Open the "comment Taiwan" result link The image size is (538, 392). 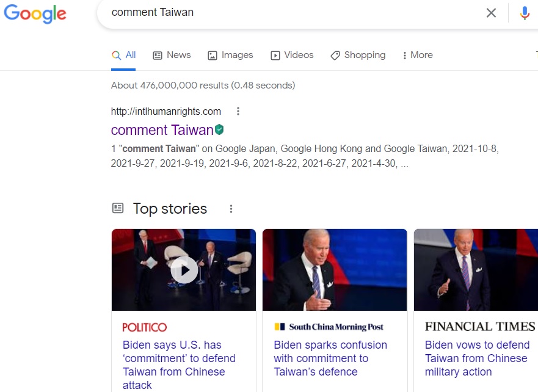pyautogui.click(x=162, y=130)
